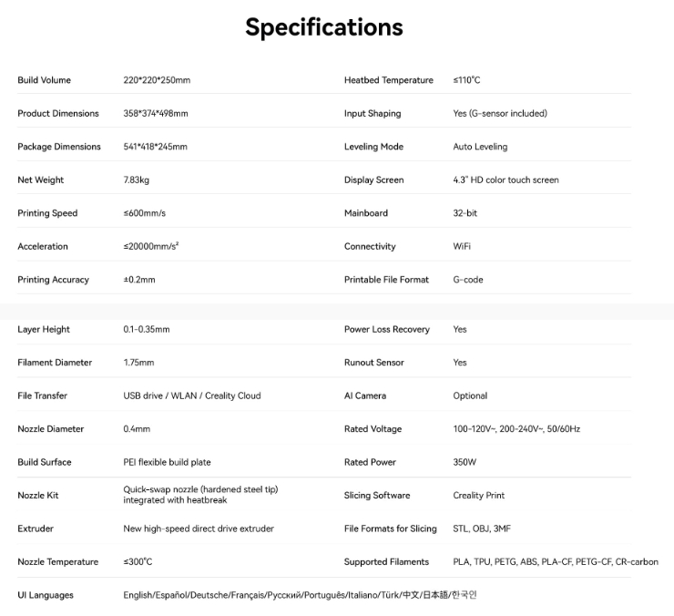This screenshot has height=616, width=674.
Task: Select the Net Weight value 7.83kg
Action: pos(137,180)
